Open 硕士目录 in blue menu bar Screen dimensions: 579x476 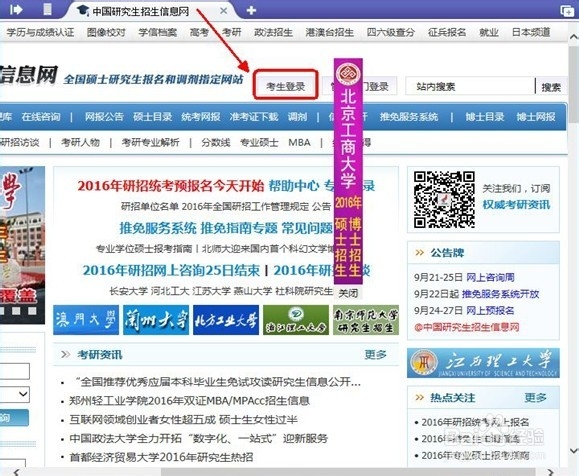pos(153,117)
